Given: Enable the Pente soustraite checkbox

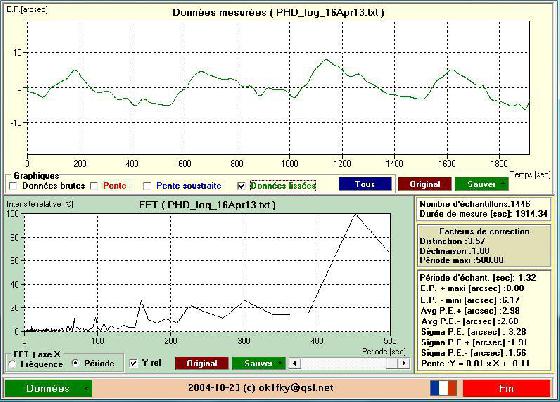Looking at the screenshot, I should [x=147, y=186].
